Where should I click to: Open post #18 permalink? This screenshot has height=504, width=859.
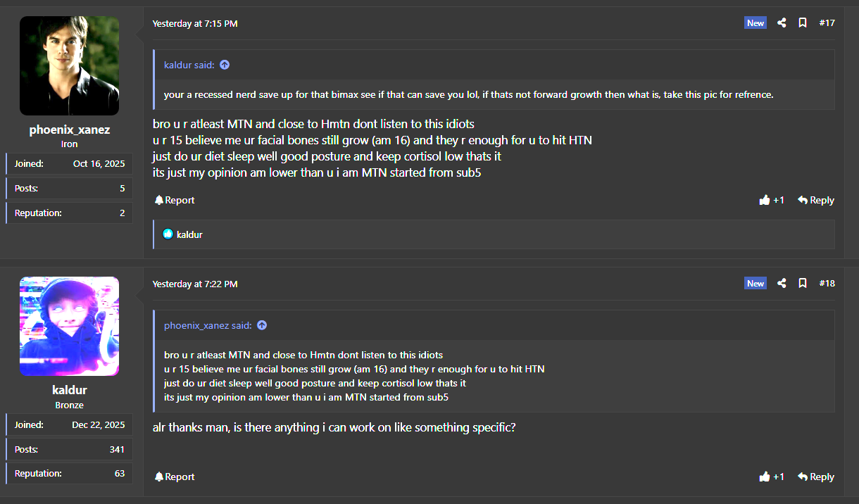[827, 284]
